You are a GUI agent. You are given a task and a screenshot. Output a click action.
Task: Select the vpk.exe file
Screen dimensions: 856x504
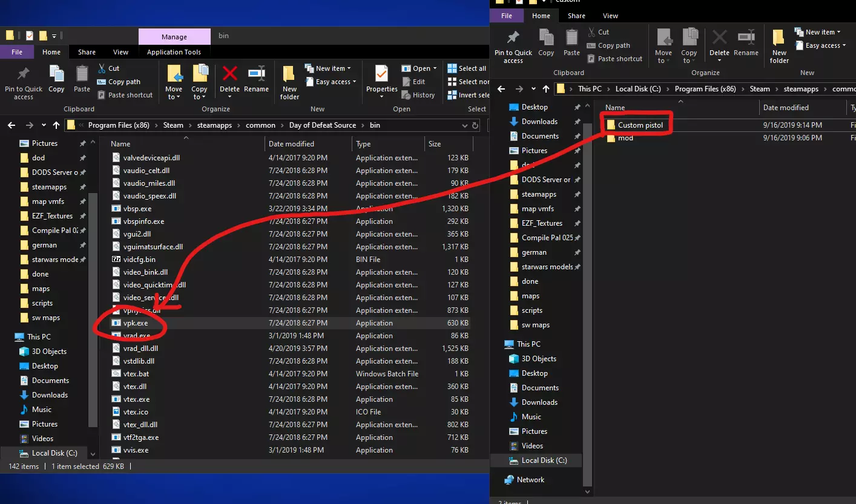[135, 323]
